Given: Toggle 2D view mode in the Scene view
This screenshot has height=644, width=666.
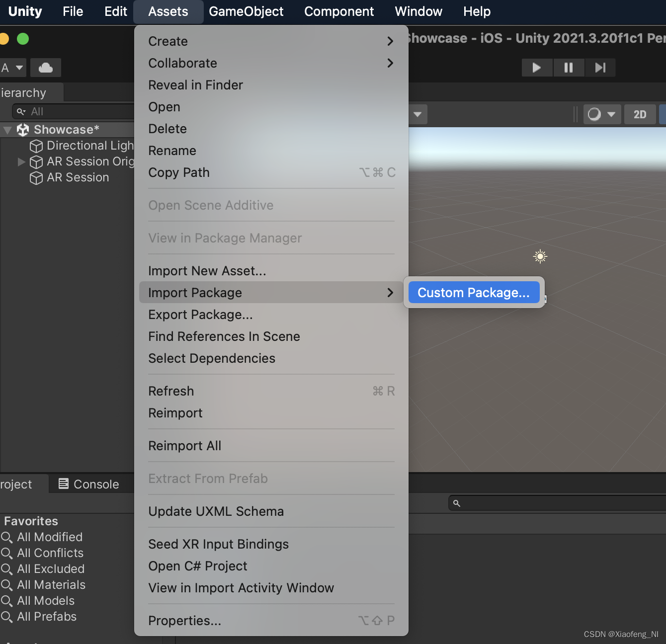Looking at the screenshot, I should 640,114.
